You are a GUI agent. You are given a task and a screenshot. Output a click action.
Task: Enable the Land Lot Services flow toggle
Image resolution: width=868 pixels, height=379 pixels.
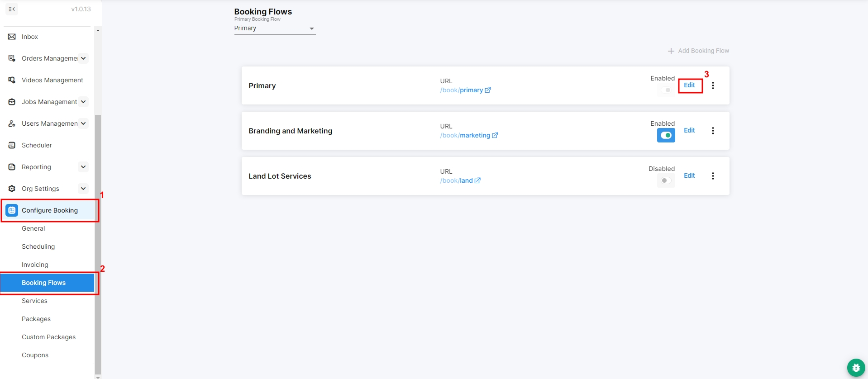pos(666,180)
